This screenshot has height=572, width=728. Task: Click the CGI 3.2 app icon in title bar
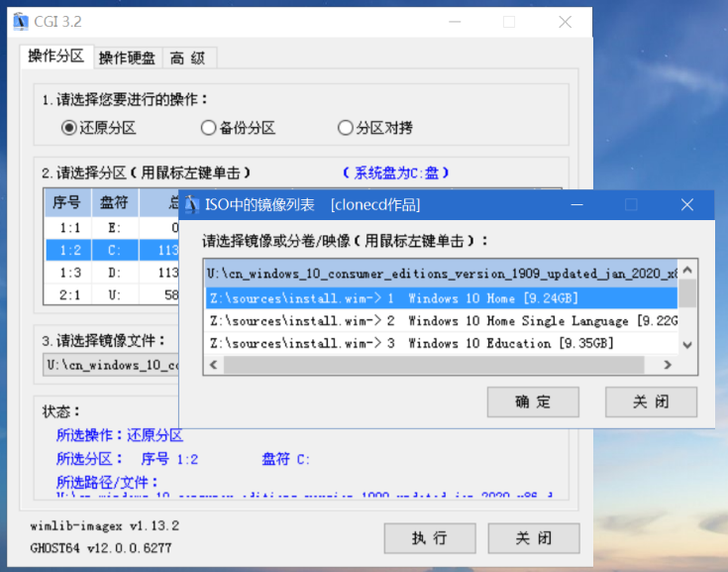21,22
